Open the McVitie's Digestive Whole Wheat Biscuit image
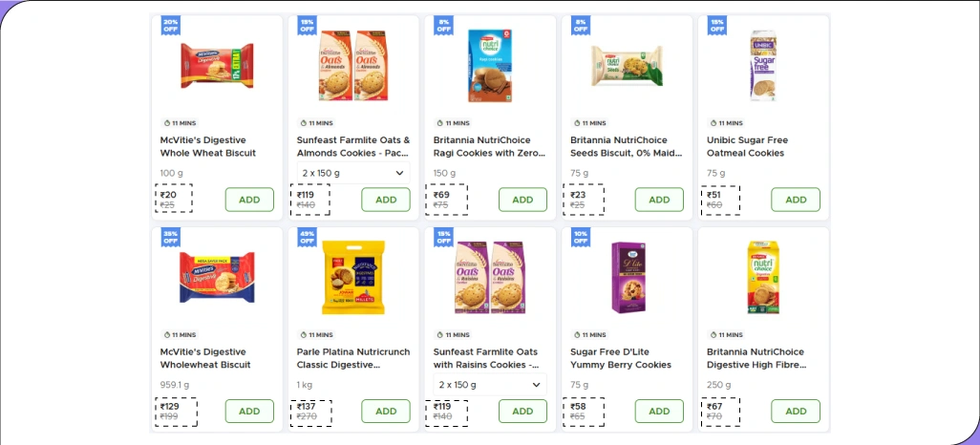Viewport: 980px width, 445px height. coord(218,65)
